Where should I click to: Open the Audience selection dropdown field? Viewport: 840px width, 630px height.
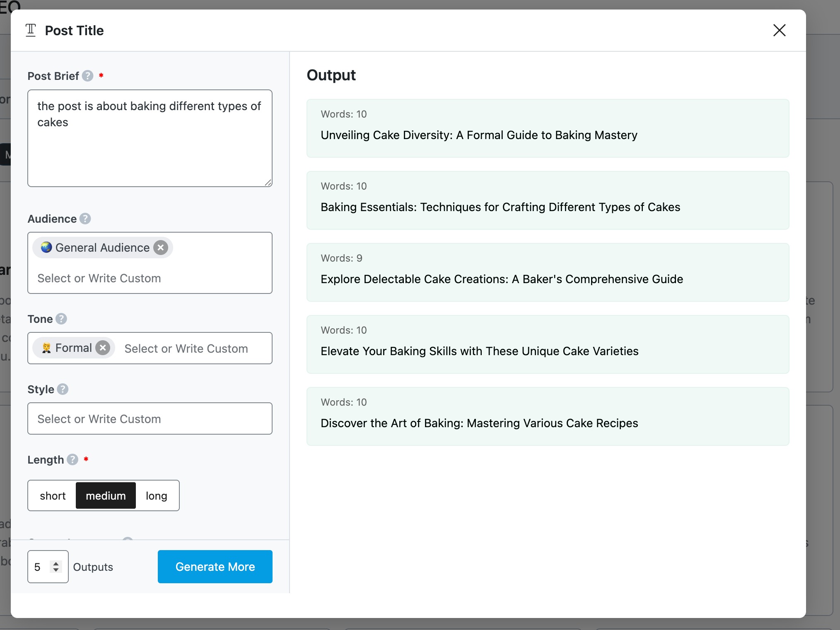[149, 278]
